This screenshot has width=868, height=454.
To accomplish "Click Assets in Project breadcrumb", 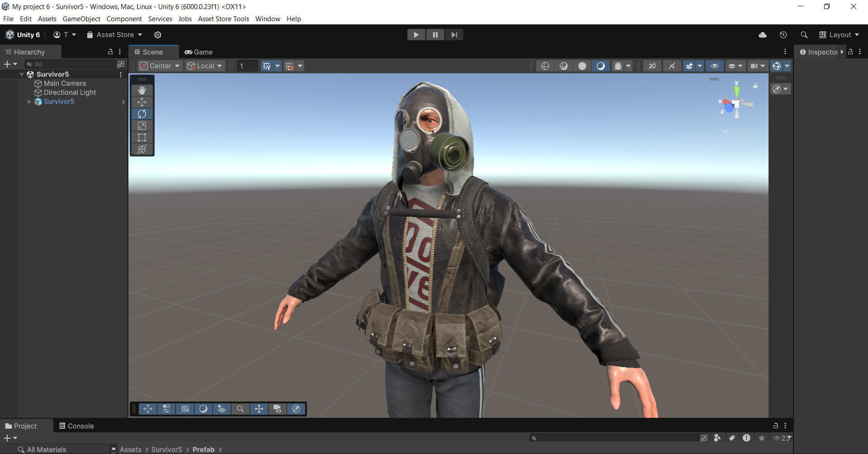I will pyautogui.click(x=130, y=449).
